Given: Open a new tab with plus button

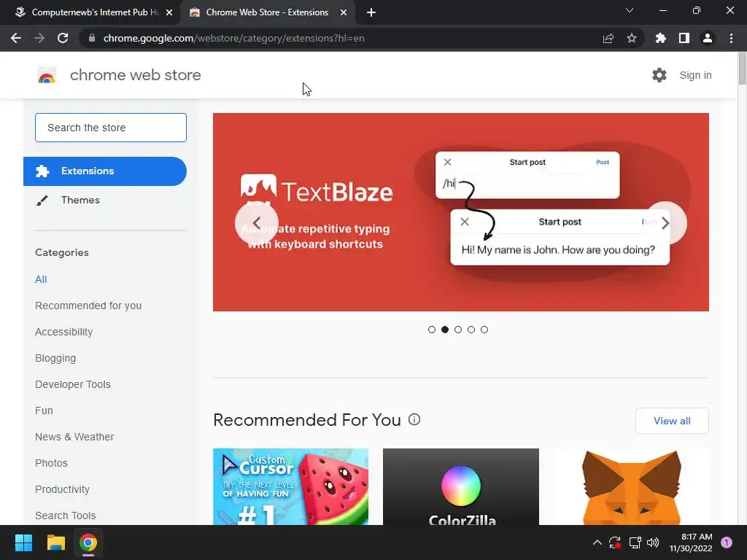Looking at the screenshot, I should 371,13.
